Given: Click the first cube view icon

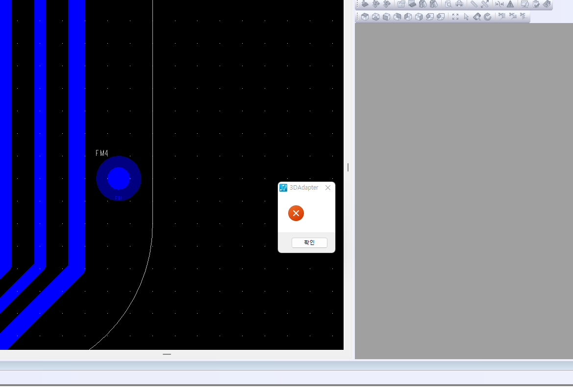Looking at the screenshot, I should coord(365,17).
